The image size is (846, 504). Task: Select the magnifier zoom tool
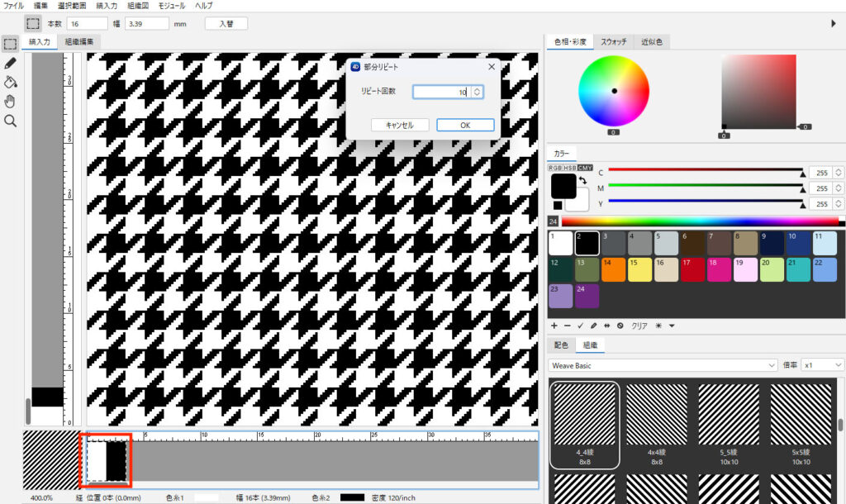click(11, 121)
